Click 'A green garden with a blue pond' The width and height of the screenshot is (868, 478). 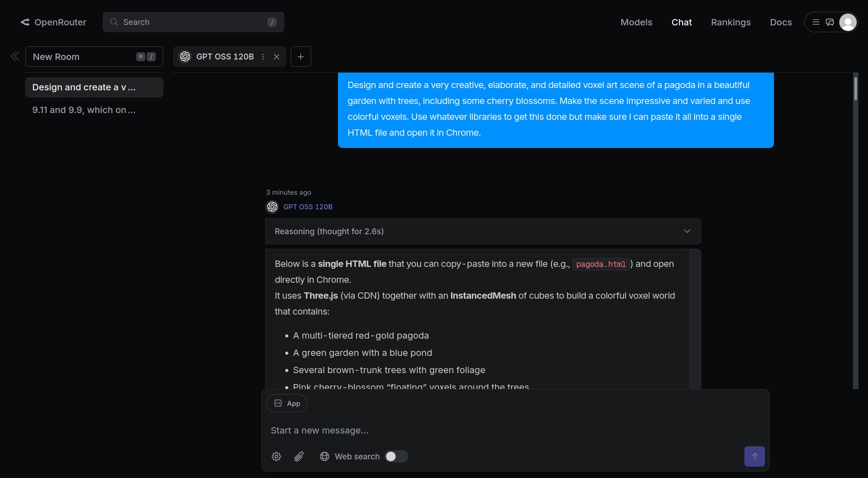[362, 353]
